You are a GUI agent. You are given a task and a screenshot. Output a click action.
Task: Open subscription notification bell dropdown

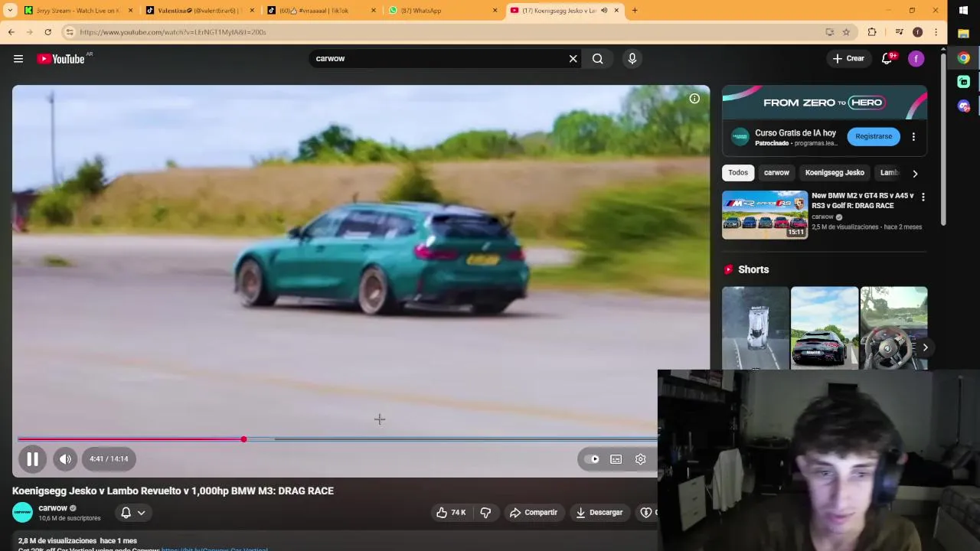pyautogui.click(x=132, y=513)
